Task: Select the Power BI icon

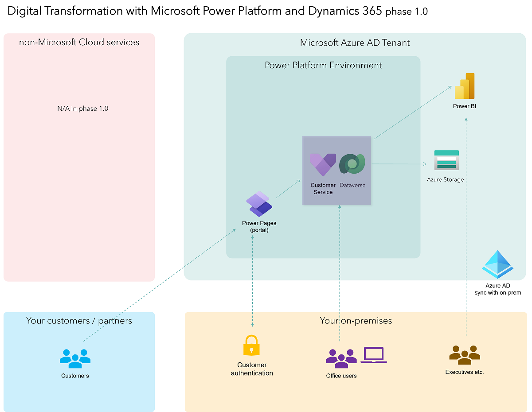Action: [465, 86]
